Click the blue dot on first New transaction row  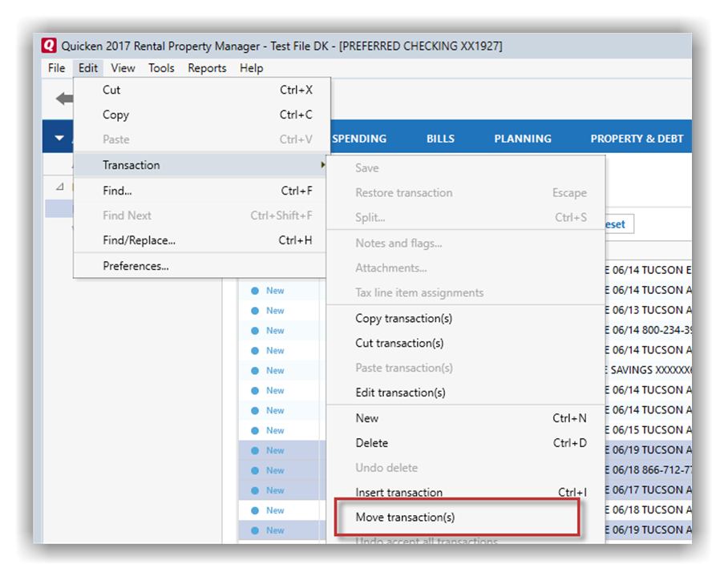click(x=255, y=291)
